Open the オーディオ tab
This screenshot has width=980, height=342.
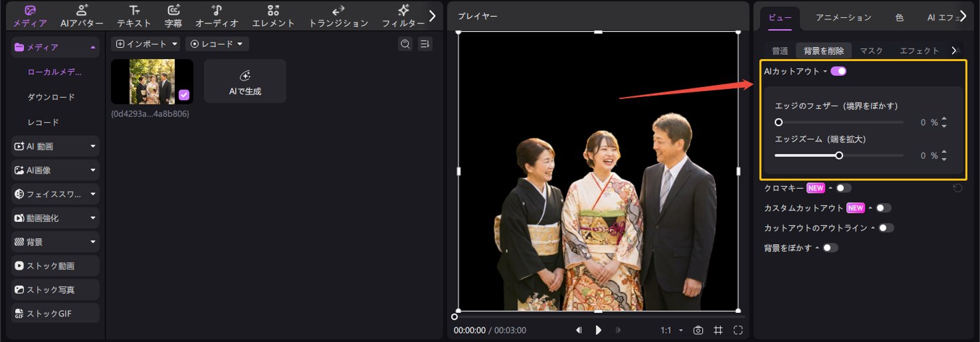[x=217, y=16]
